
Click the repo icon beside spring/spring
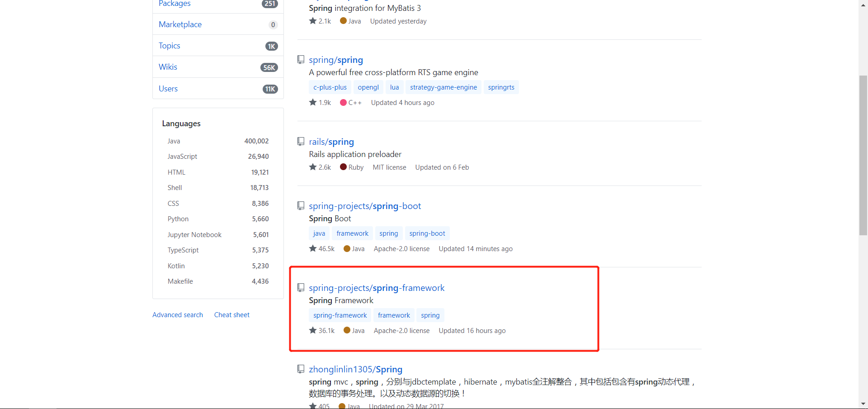(x=301, y=60)
